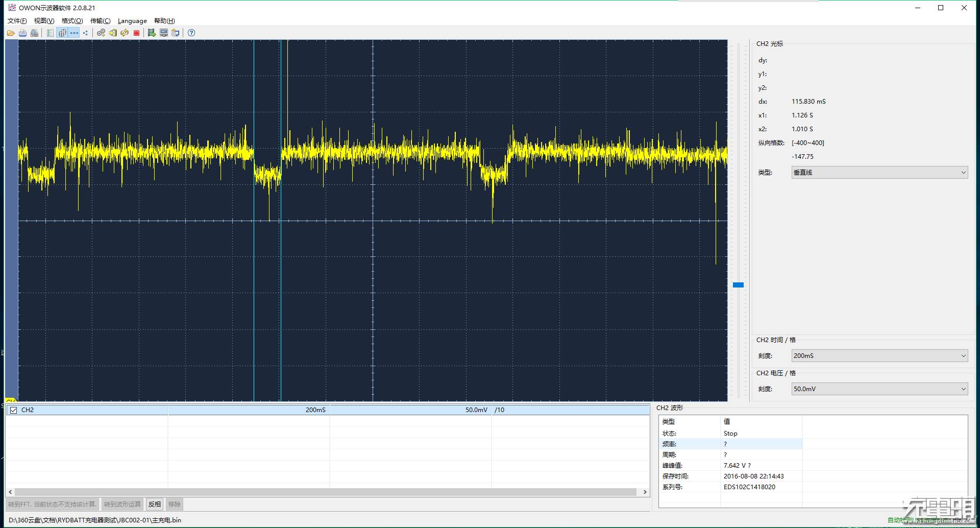The height and width of the screenshot is (528, 980).
Task: Click the scrollbar left arrow under channel list
Action: click(10, 492)
